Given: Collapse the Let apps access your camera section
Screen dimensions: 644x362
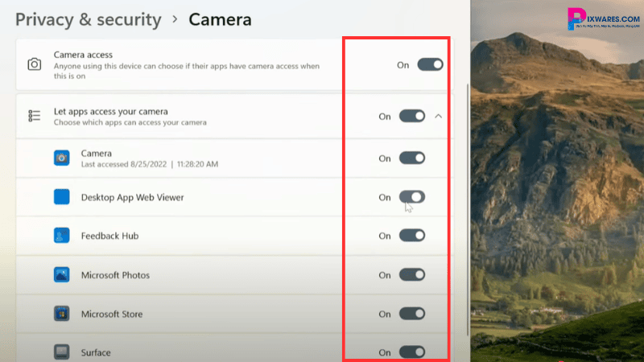Looking at the screenshot, I should click(439, 117).
